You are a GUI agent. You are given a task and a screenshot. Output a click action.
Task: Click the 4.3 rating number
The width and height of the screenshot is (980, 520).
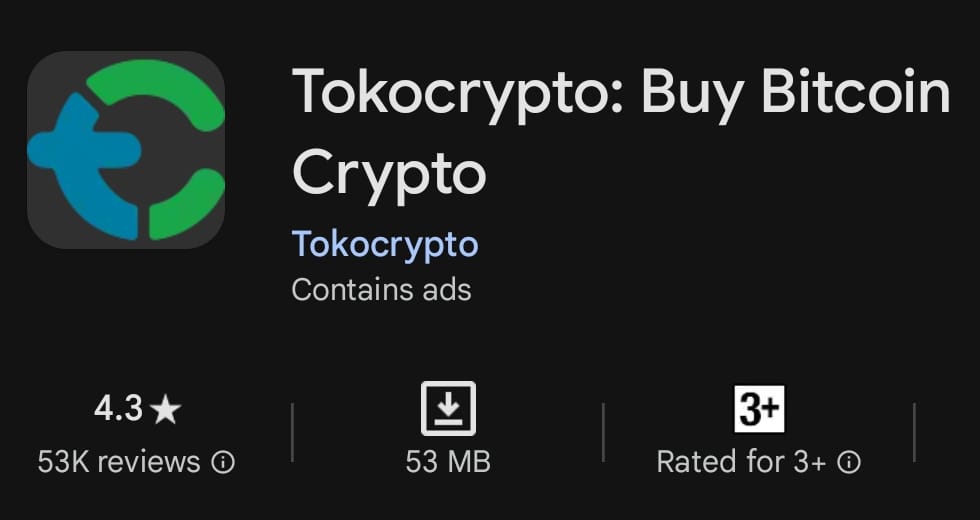118,409
